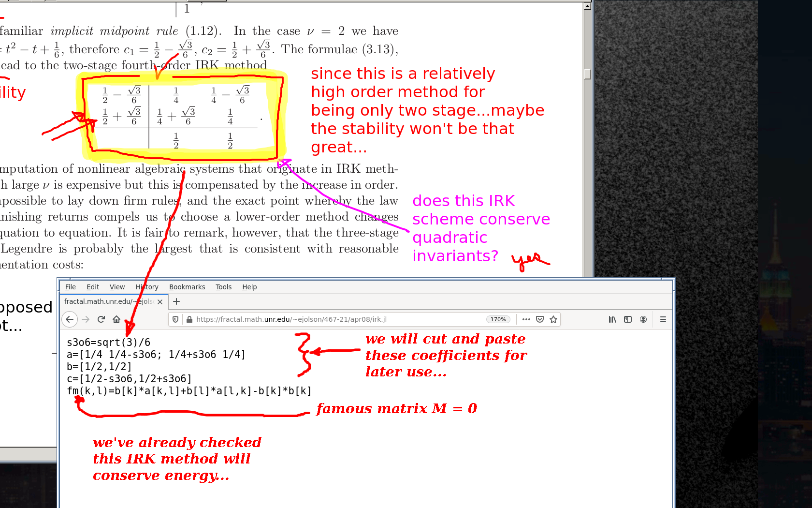The height and width of the screenshot is (508, 812).
Task: Save page to Pocket
Action: [x=540, y=319]
